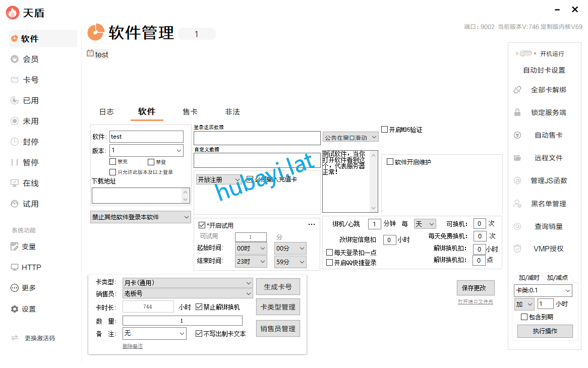Click the VMP授权 shield icon
This screenshot has height=368, width=588.
click(517, 249)
